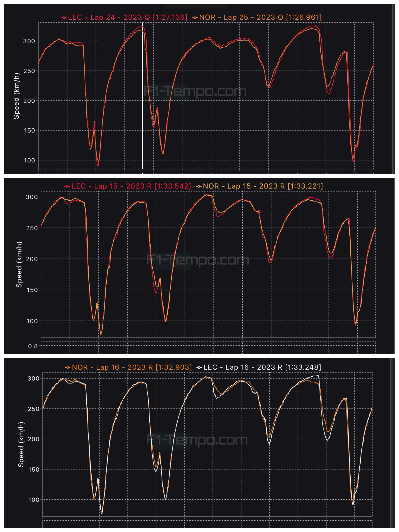399x532 pixels.
Task: Click the red LEC Lap 15 legend marker
Action: 67,186
